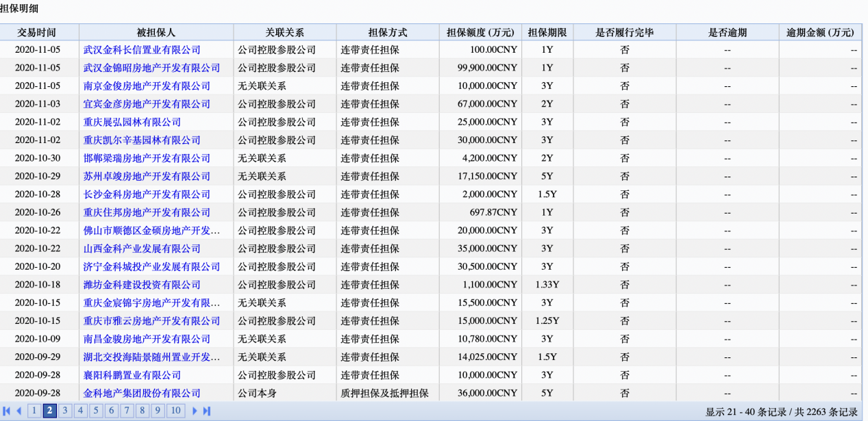
Task: Open 重庆金宸锦宇房地产开发 link
Action: (x=151, y=303)
